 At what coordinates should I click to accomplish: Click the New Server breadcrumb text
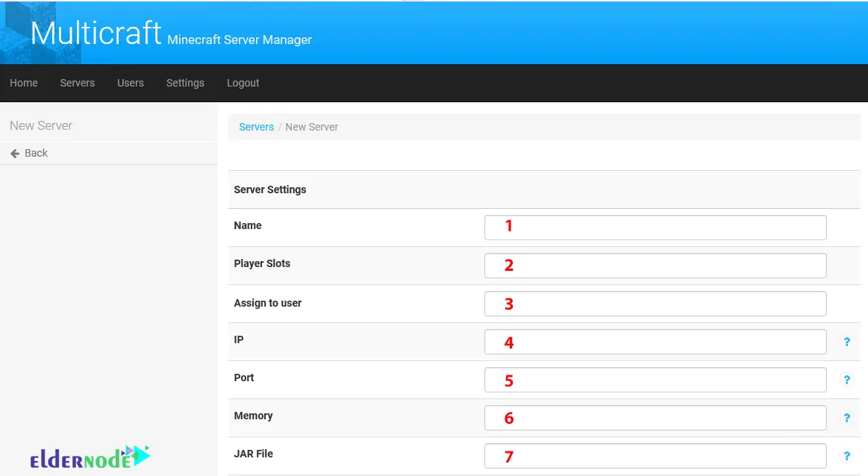[312, 127]
